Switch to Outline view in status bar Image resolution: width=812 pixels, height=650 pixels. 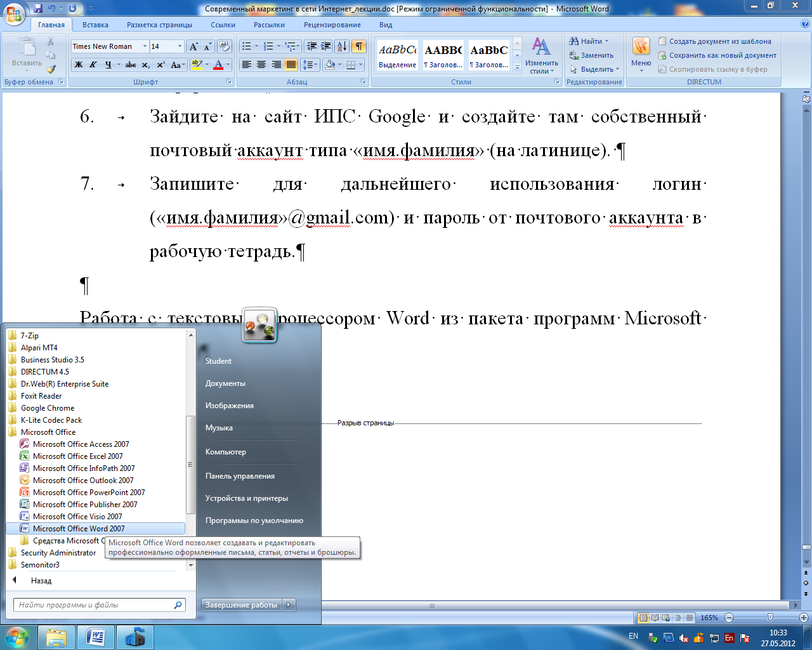pos(678,618)
